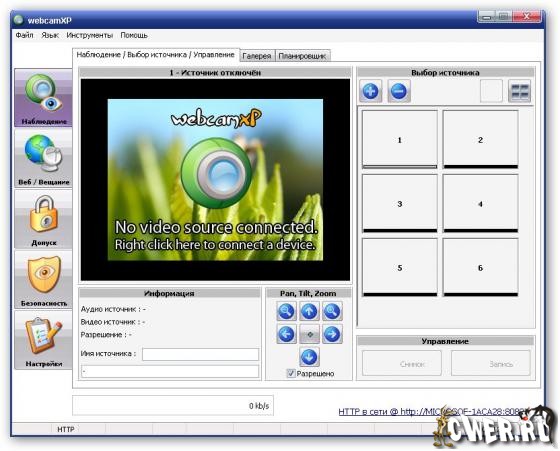
Task: Click the blue minus remove source icon
Action: pos(399,91)
